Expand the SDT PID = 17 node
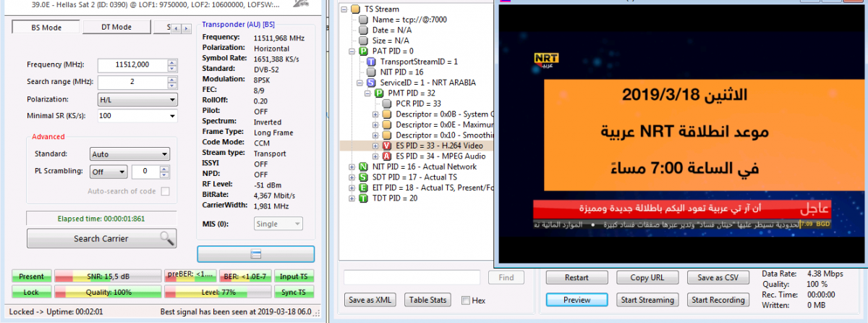The width and height of the screenshot is (868, 323). coord(352,177)
